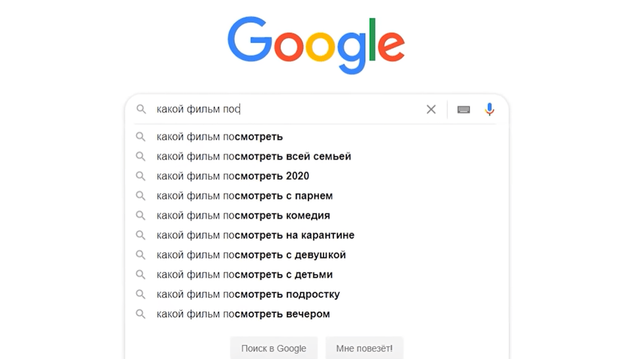644x359 pixels.
Task: Pick suggestion 'посмотреть с девушкой'
Action: coord(251,255)
